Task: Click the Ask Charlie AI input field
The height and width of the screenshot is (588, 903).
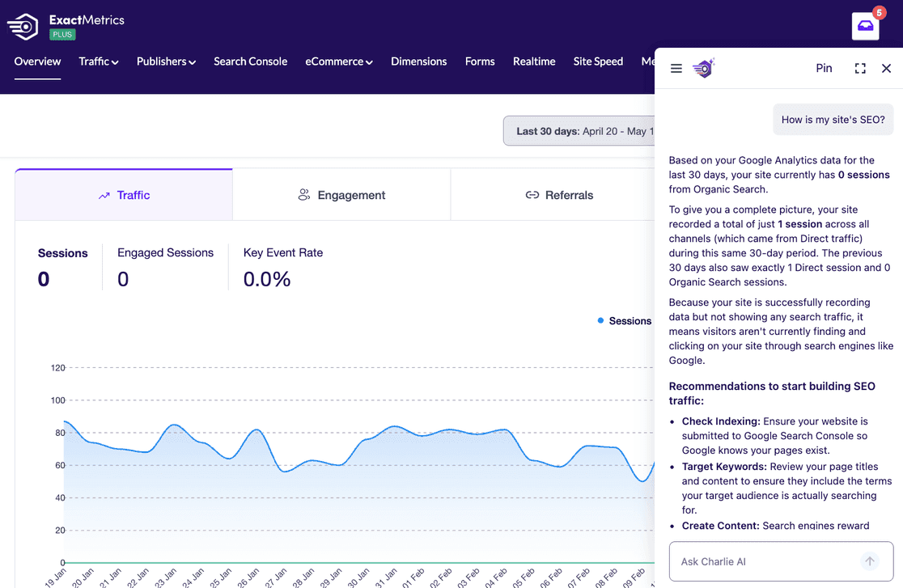Action: (x=781, y=561)
